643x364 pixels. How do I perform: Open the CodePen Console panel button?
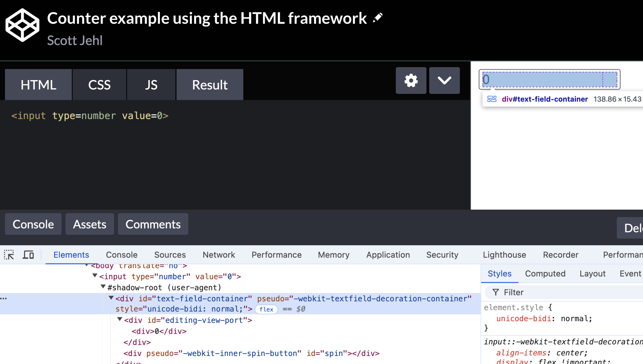coord(33,224)
